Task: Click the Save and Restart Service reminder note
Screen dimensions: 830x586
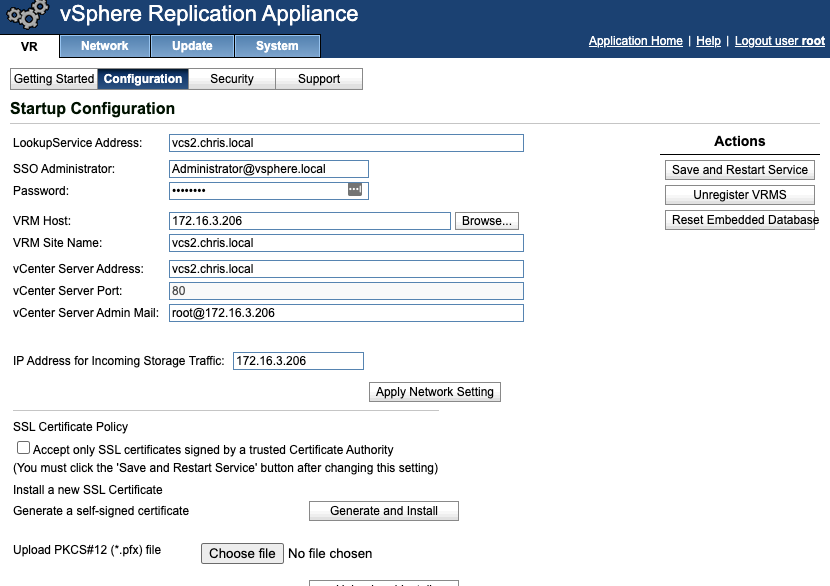Action: (x=225, y=468)
